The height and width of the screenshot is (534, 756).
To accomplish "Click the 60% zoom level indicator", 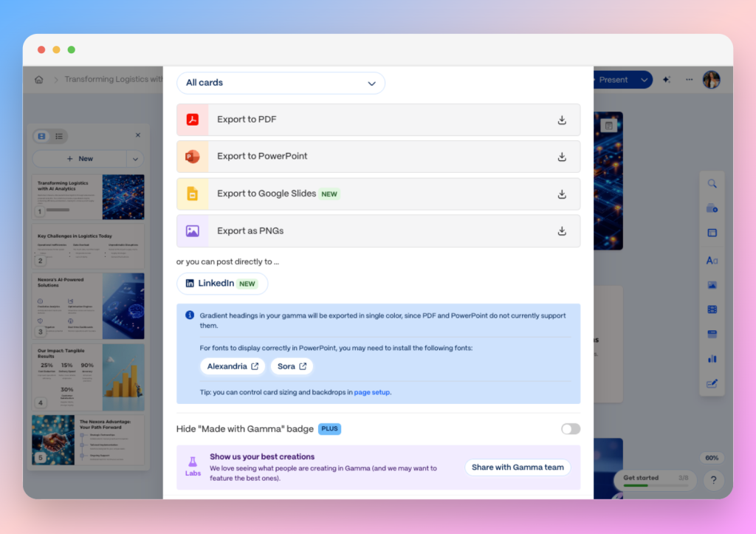I will pos(712,458).
